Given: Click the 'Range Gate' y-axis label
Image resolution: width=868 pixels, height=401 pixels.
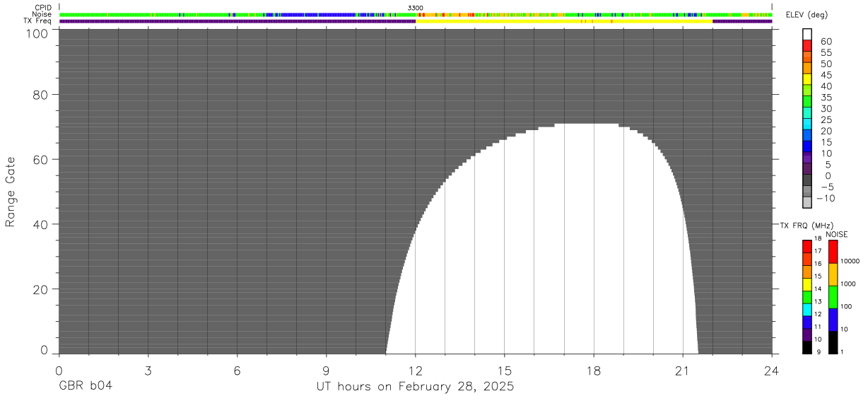Looking at the screenshot, I should click(11, 192).
